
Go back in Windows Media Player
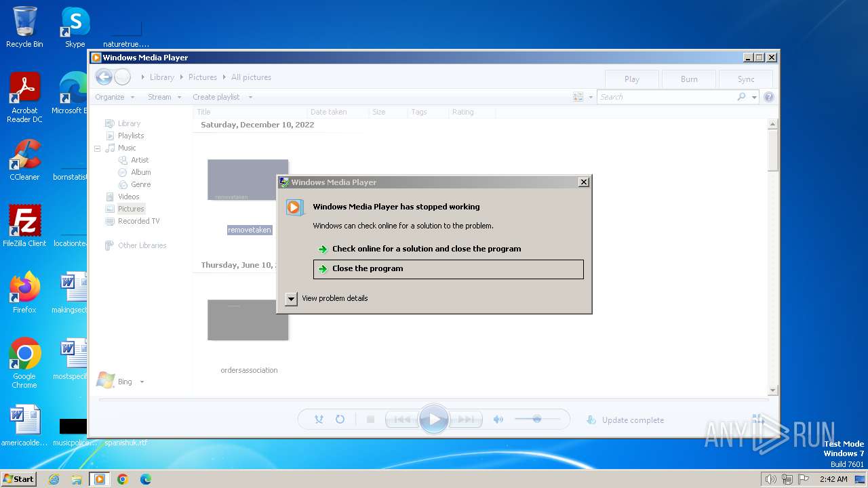point(104,77)
